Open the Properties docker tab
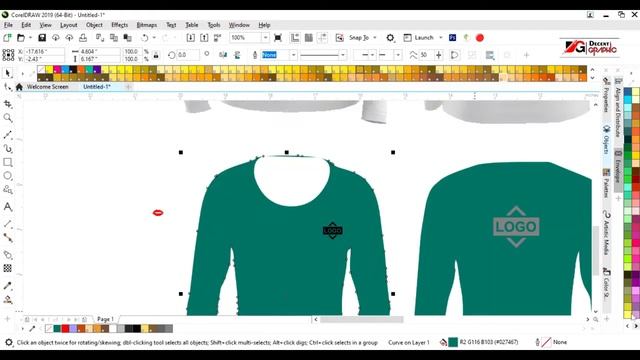This screenshot has height=360, width=640. tap(607, 95)
